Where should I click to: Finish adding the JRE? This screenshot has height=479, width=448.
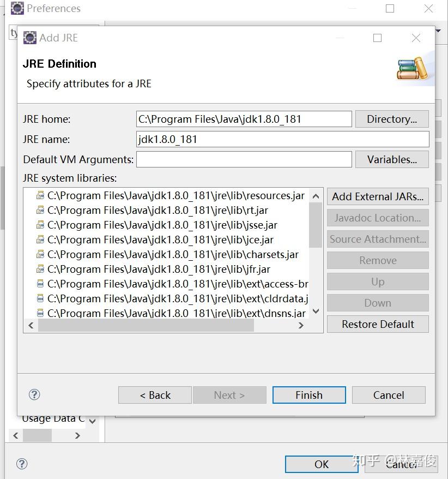(x=309, y=395)
